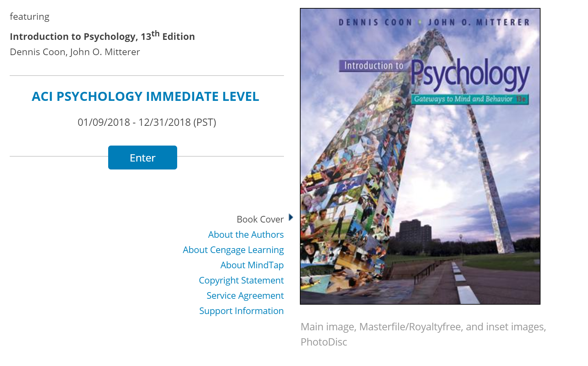The width and height of the screenshot is (588, 366).
Task: Click the Psychology book cover image
Action: click(x=420, y=156)
